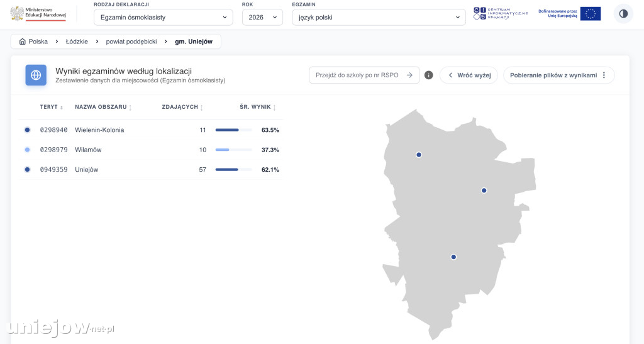Open the Rodzaj deklaracji dropdown
This screenshot has height=344, width=644.
(163, 17)
